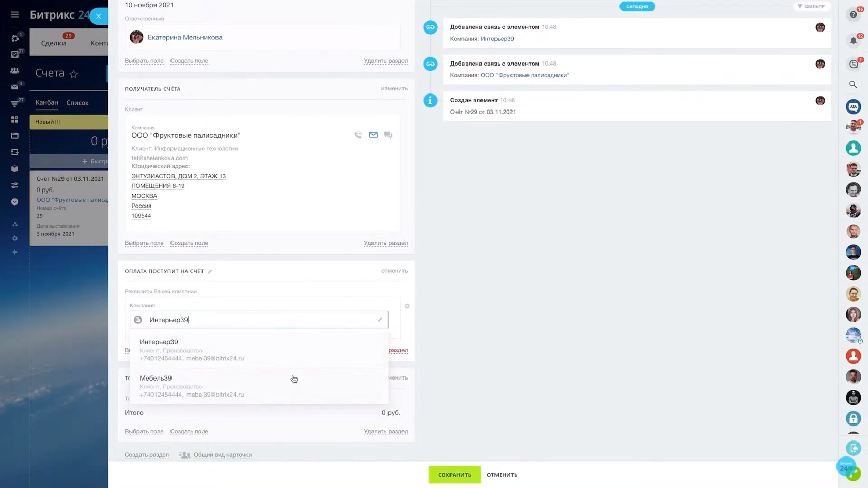Click the link icon of the Интерьер39 timeline entry
Screen dimensions: 868x488
pos(430,27)
